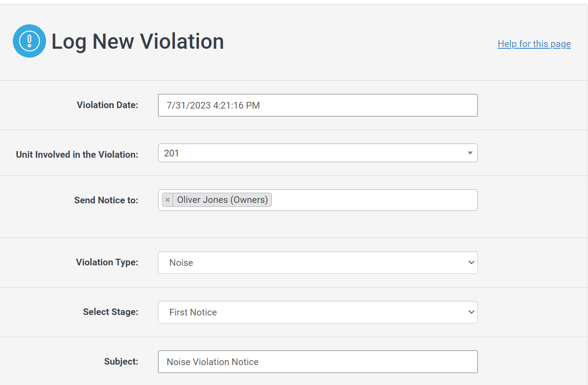This screenshot has width=588, height=385.
Task: Click the Violation Date input field
Action: click(x=317, y=105)
